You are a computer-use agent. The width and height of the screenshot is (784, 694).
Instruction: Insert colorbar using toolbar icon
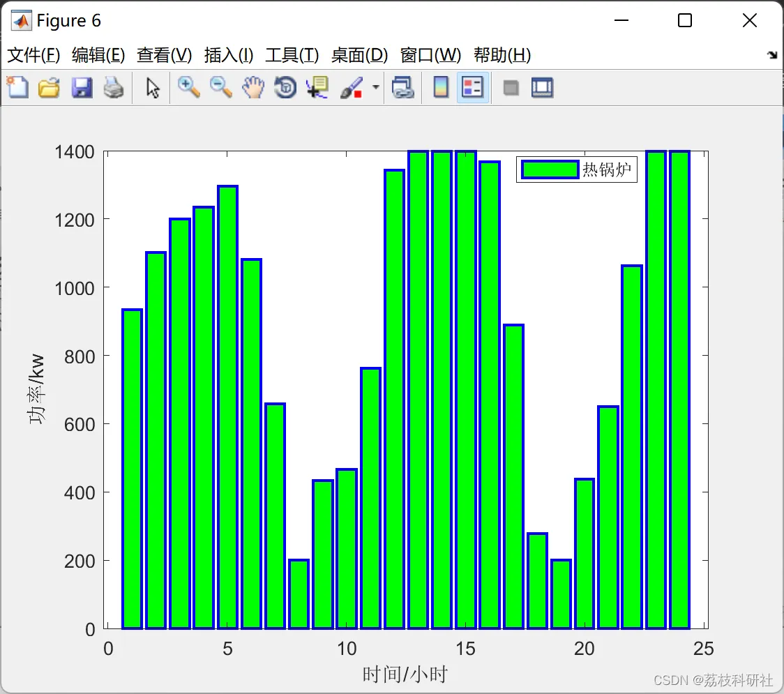click(x=441, y=87)
